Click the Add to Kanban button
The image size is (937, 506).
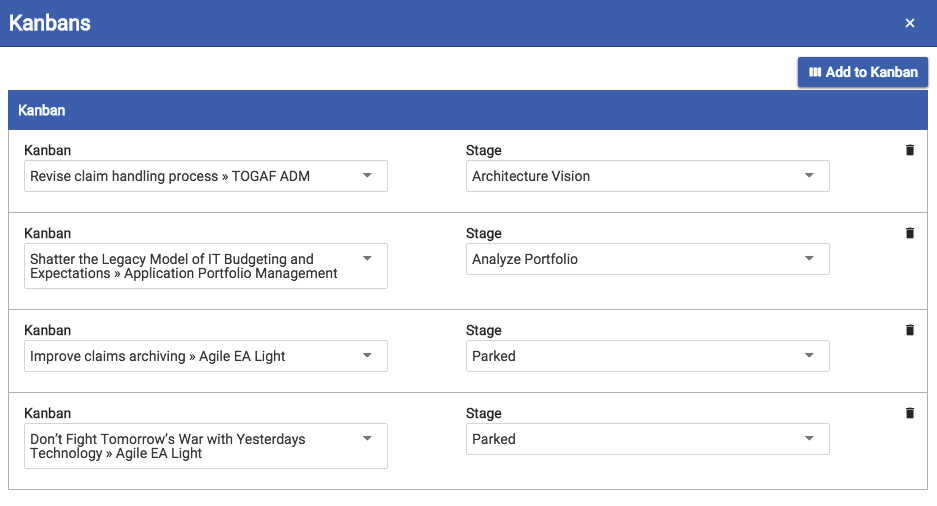point(863,72)
